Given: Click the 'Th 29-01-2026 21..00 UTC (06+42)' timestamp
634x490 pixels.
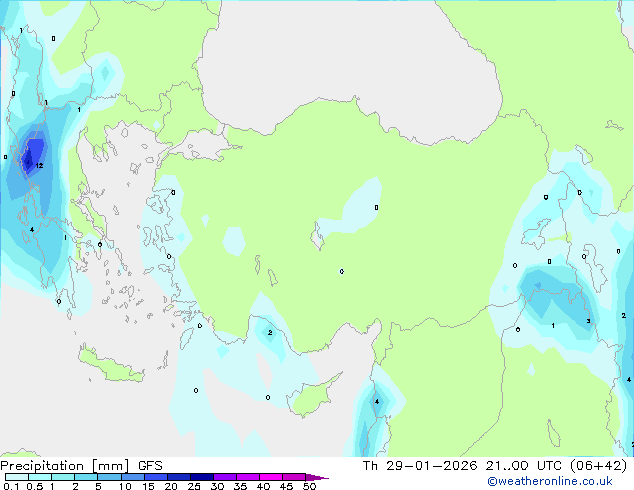Looking at the screenshot, I should [x=495, y=466].
